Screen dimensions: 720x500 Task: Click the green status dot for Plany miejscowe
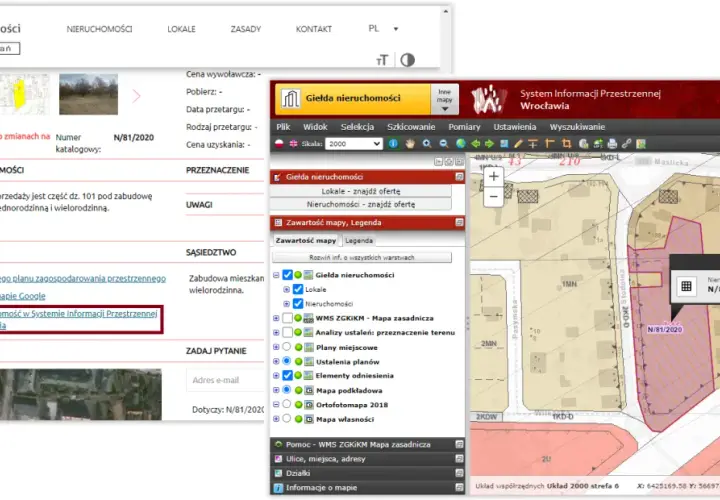(x=298, y=348)
